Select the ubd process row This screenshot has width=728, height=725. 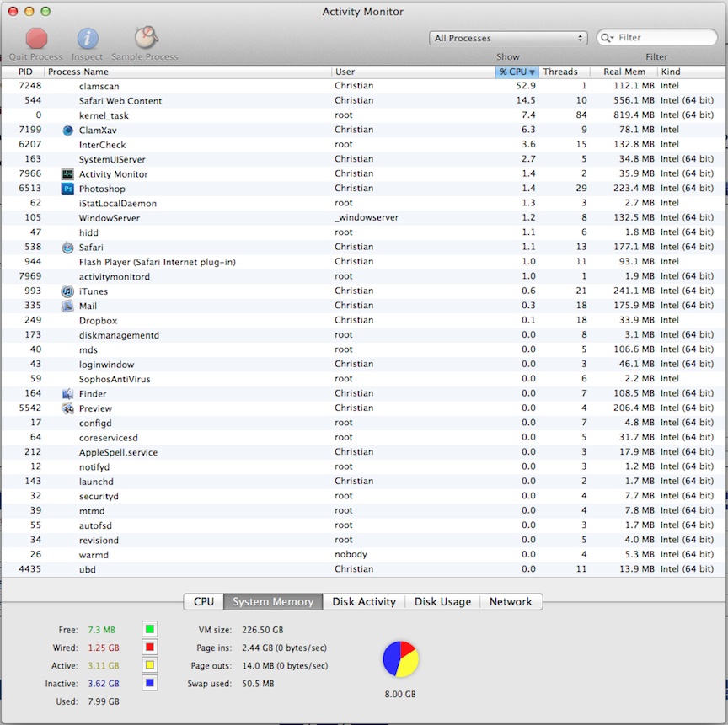(363, 569)
